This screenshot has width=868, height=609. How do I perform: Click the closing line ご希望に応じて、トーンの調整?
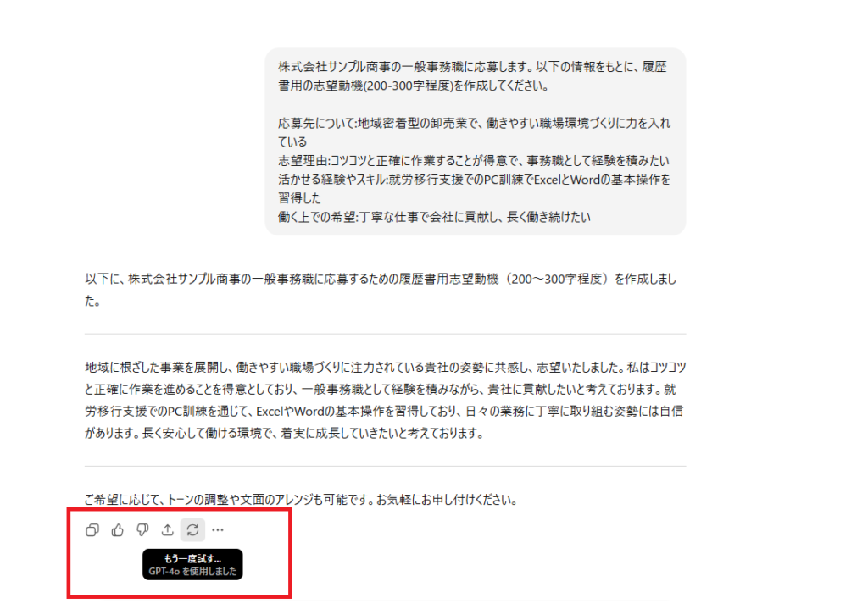[303, 500]
